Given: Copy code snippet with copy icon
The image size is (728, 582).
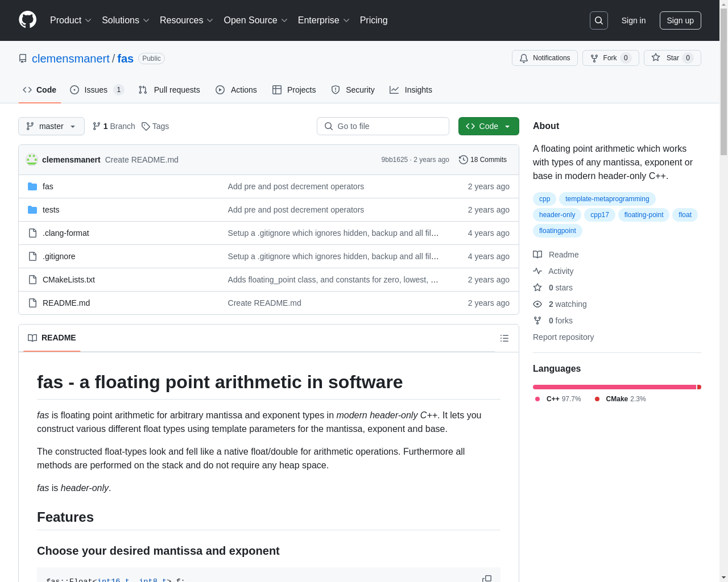Looking at the screenshot, I should pos(487,579).
